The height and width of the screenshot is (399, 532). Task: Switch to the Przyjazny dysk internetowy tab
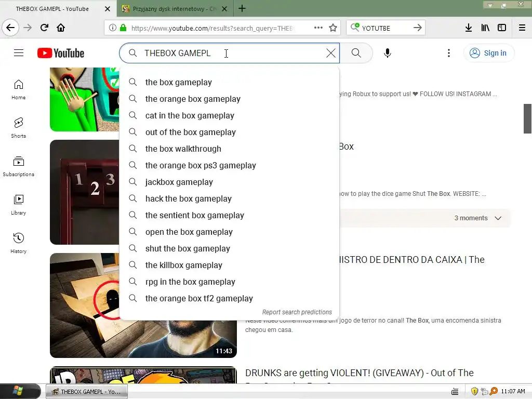tap(175, 9)
